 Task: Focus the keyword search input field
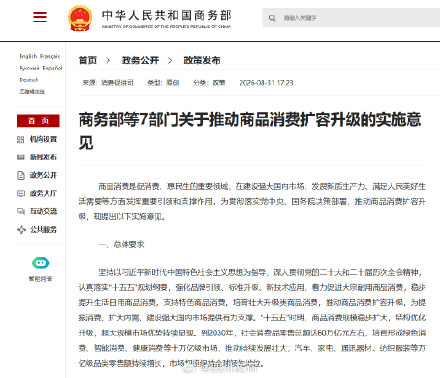(x=351, y=18)
